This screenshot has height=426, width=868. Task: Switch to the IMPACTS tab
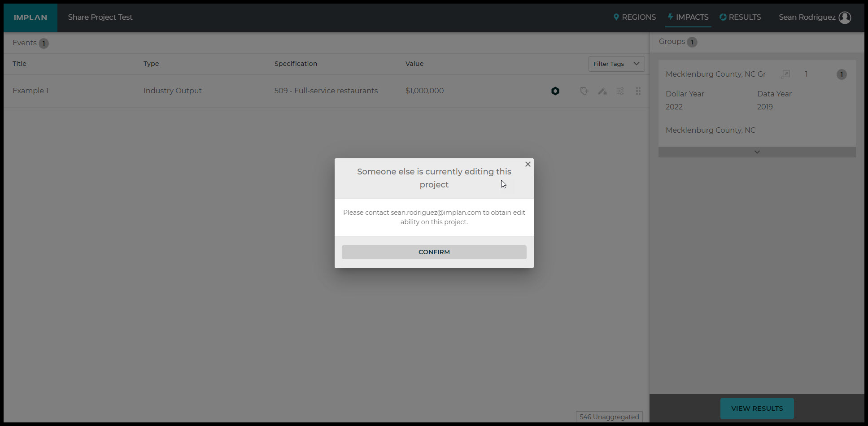(688, 17)
